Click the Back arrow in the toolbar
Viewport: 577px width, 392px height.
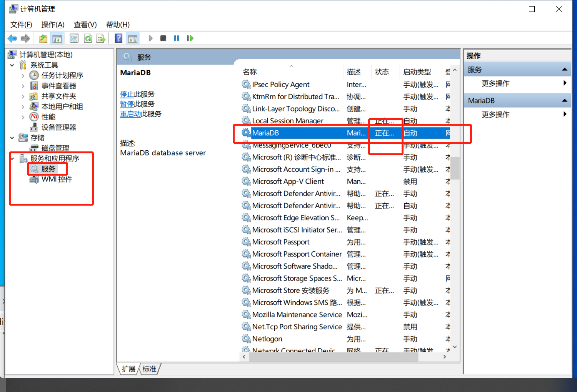[12, 38]
